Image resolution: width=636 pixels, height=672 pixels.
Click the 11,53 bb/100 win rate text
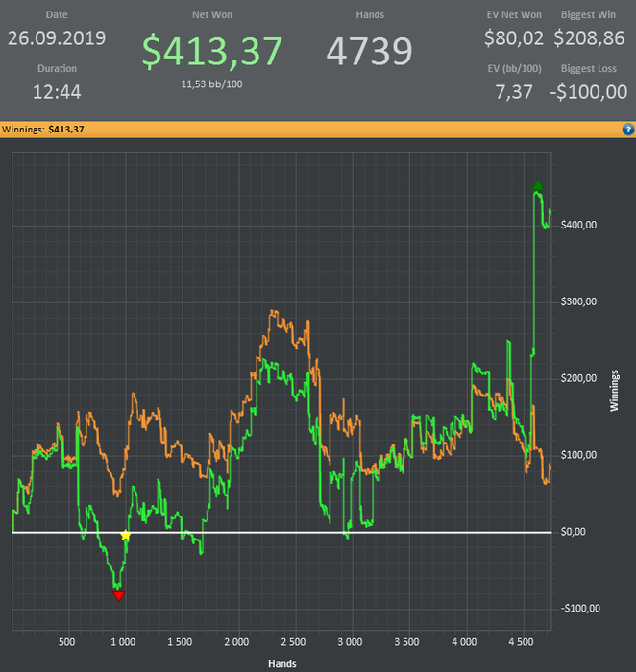tap(212, 84)
